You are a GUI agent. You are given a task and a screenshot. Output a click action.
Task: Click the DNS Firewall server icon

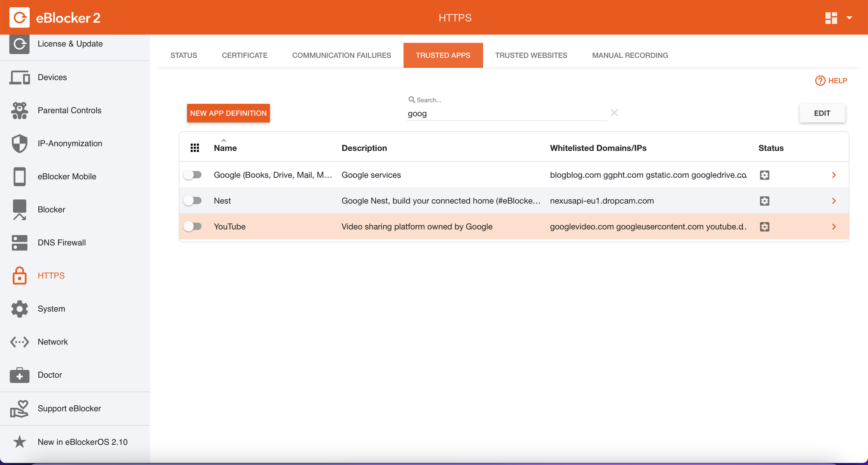point(19,243)
